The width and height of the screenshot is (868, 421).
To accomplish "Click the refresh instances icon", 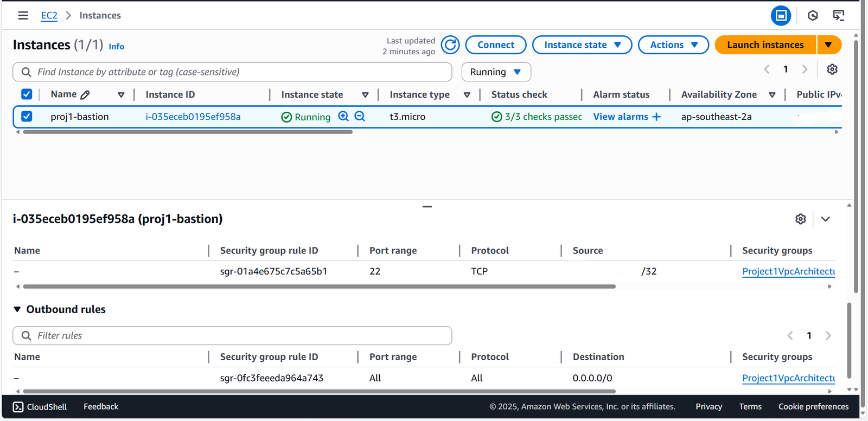I will [x=450, y=45].
